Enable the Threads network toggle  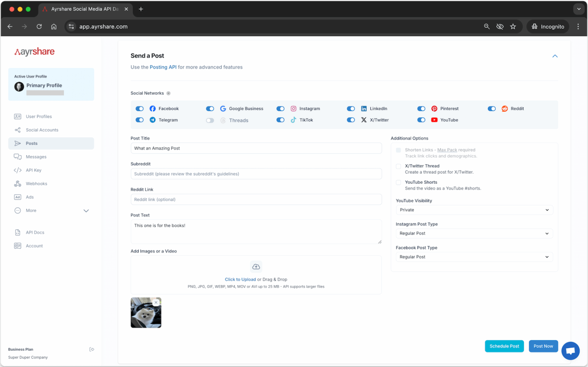coord(210,120)
